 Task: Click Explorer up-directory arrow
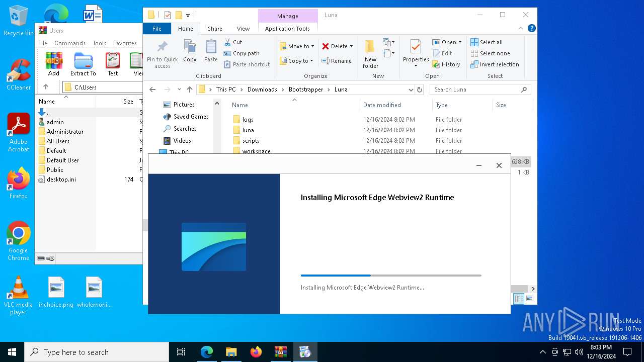pos(189,89)
